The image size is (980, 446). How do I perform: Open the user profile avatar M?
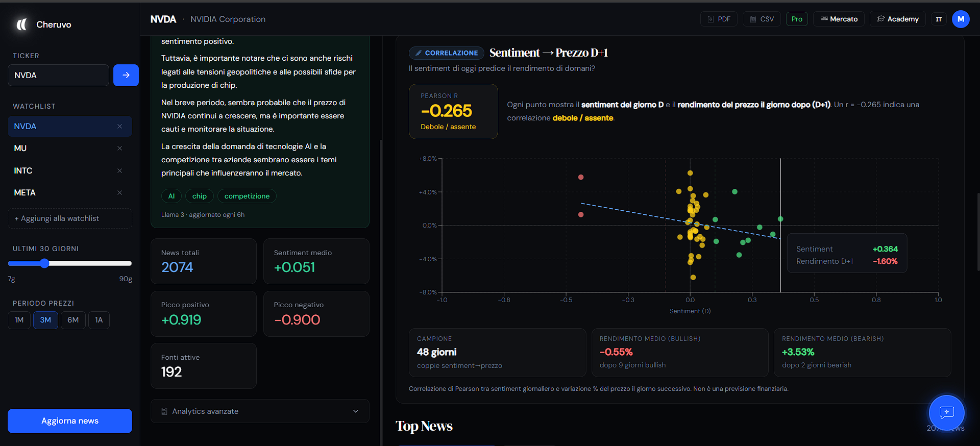click(x=961, y=19)
